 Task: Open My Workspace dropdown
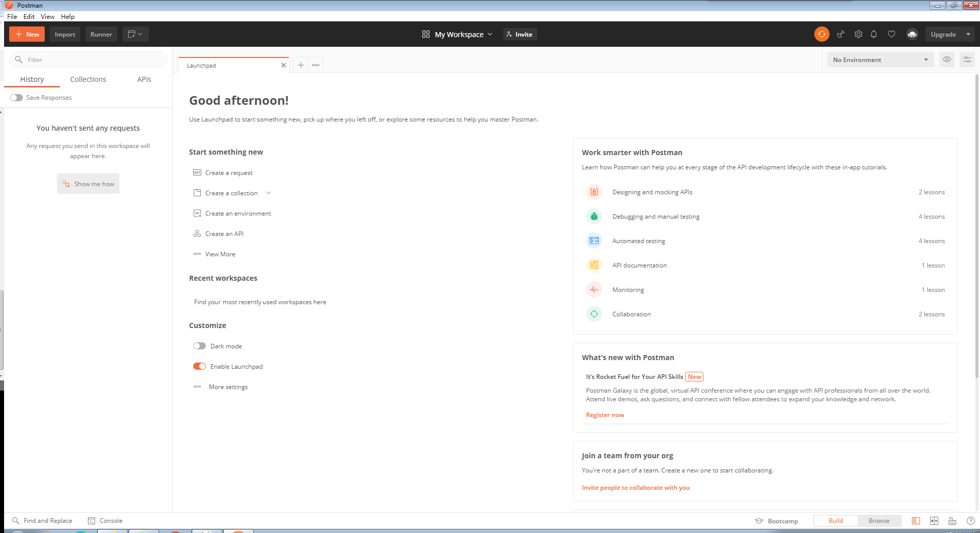click(457, 34)
